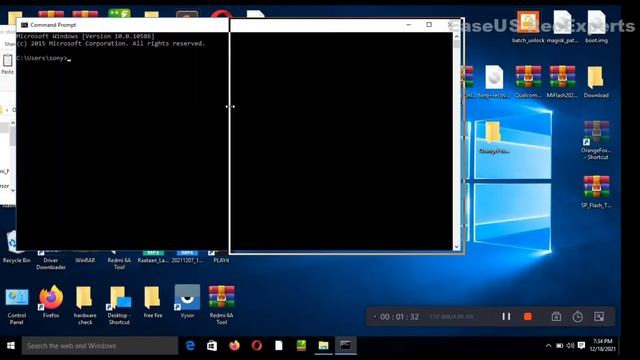Focus the Search the web and Windows box
Image resolution: width=640 pixels, height=360 pixels.
click(100, 346)
